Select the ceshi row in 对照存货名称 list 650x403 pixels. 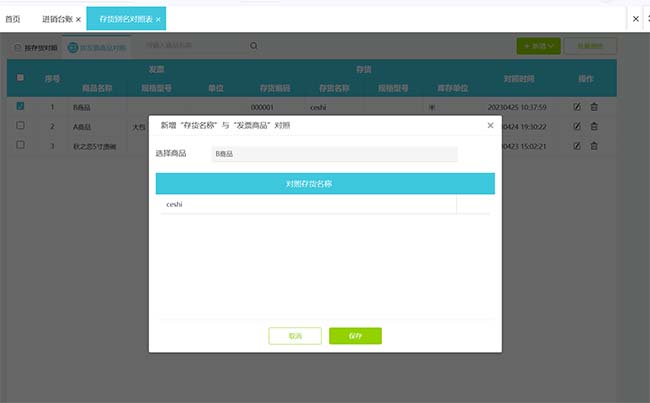pyautogui.click(x=325, y=204)
